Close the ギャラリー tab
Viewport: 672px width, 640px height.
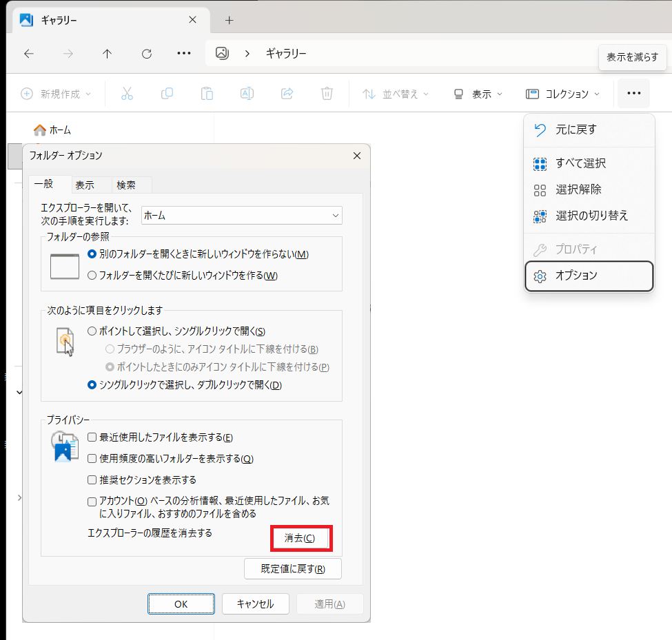tap(193, 20)
